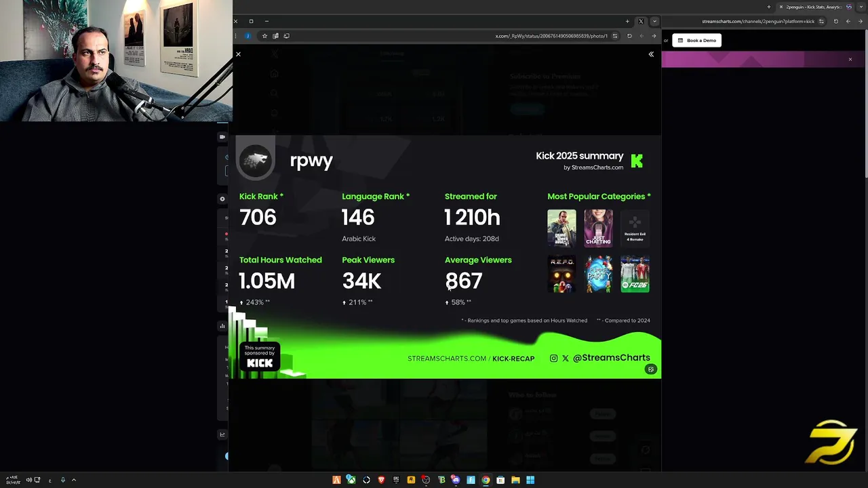Click the Peak Viewers 34K value
The image size is (868, 488).
click(x=361, y=281)
